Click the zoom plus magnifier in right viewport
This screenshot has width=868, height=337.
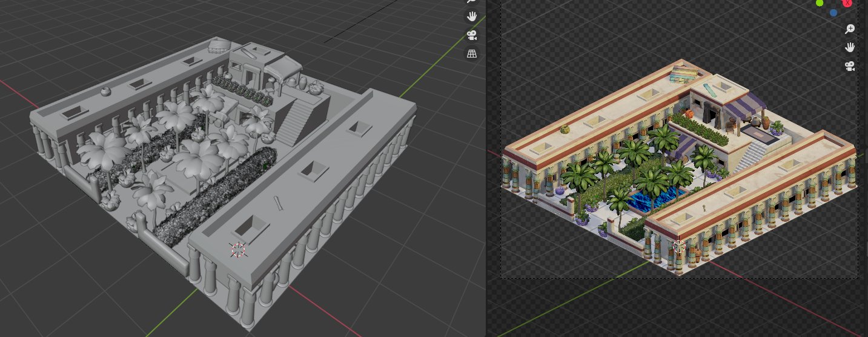point(850,28)
